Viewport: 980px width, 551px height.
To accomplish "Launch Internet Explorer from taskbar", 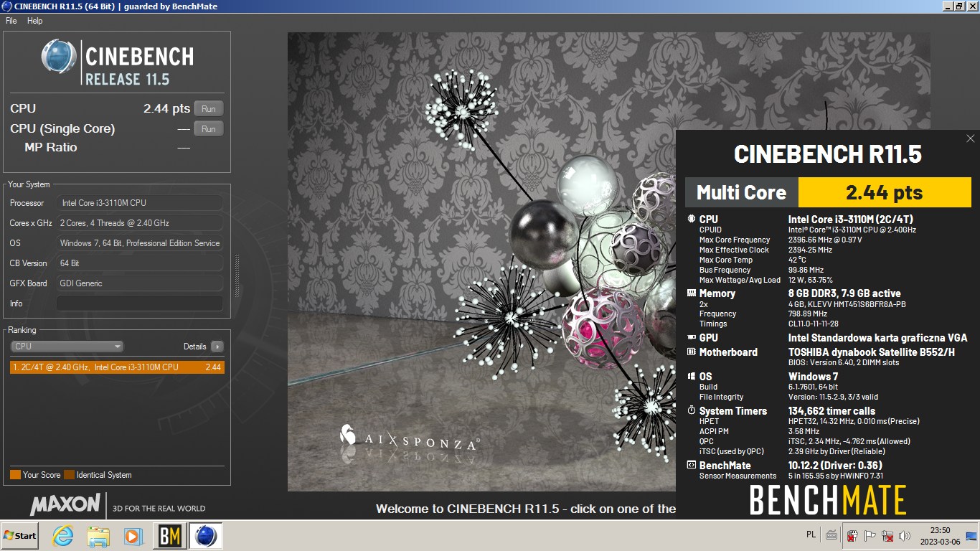I will click(63, 536).
